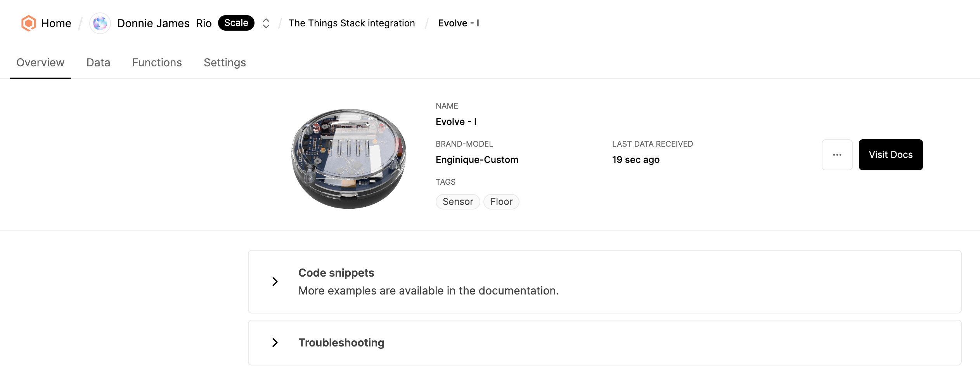Click the Evolve device product image

(349, 159)
